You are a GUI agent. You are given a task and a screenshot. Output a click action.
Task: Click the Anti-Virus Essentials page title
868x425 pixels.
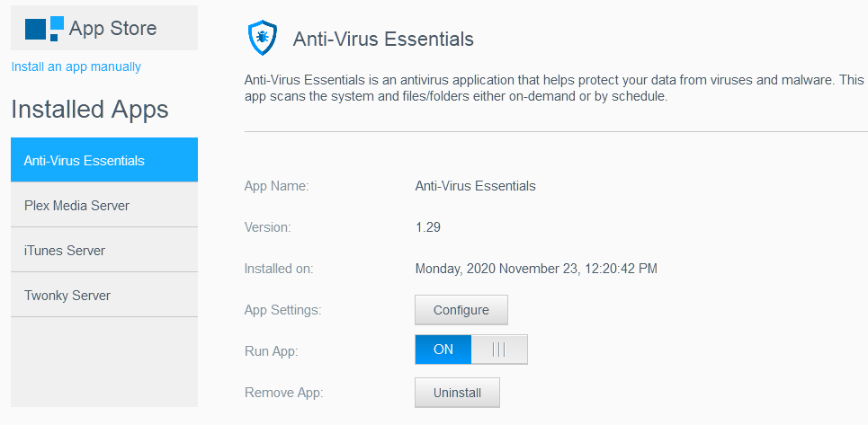pos(383,40)
